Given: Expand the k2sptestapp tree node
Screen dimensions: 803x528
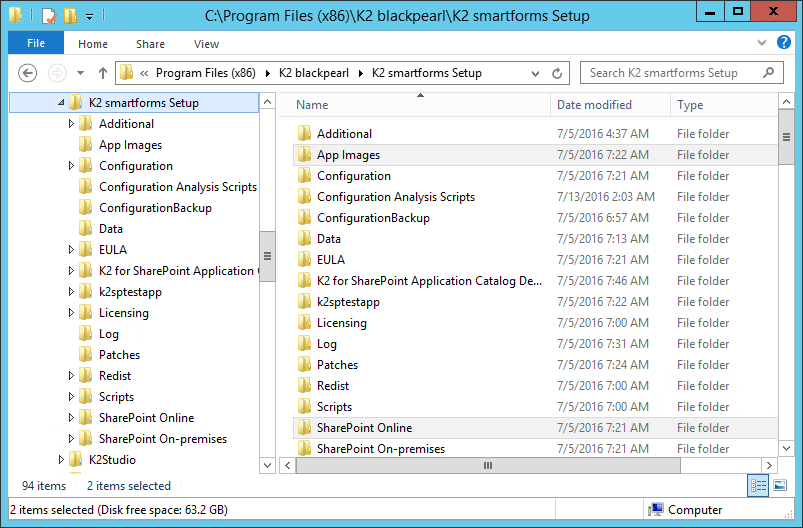Looking at the screenshot, I should (x=71, y=291).
